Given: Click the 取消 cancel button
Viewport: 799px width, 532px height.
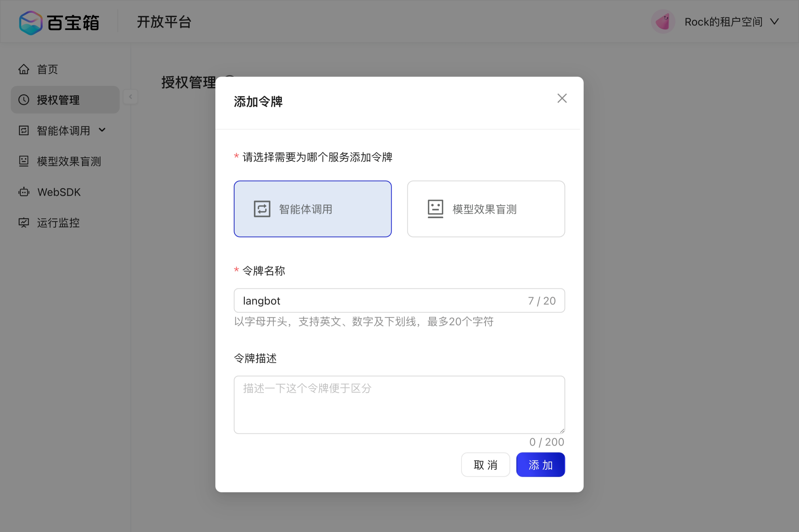Looking at the screenshot, I should 485,464.
